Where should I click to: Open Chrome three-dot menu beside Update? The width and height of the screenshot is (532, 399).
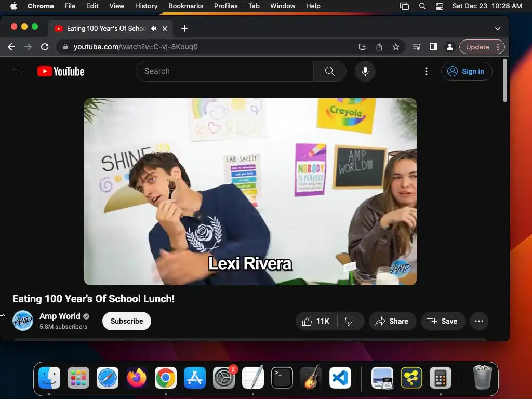tap(498, 47)
